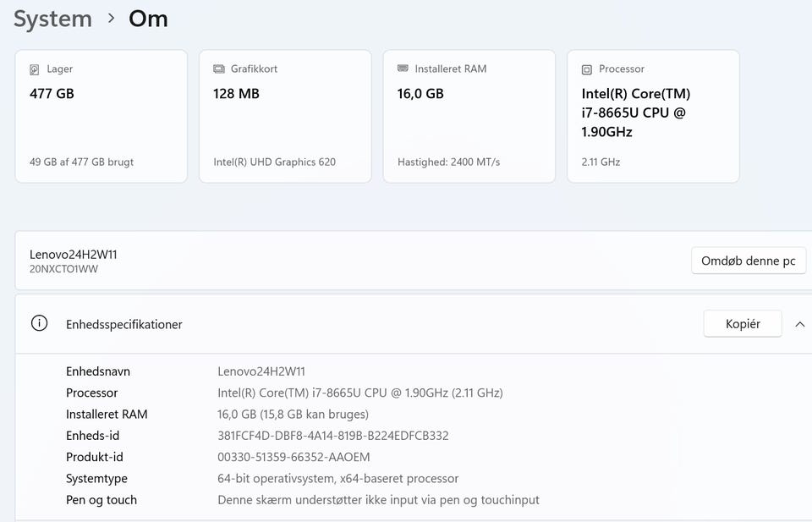
Task: Select the 128 MB graphics memory value
Action: pyautogui.click(x=236, y=94)
